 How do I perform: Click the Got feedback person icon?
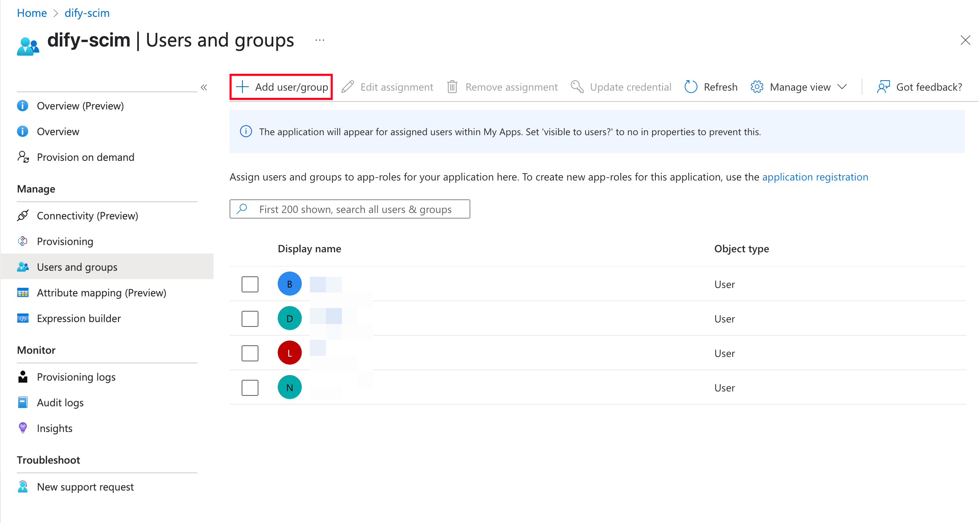[883, 87]
